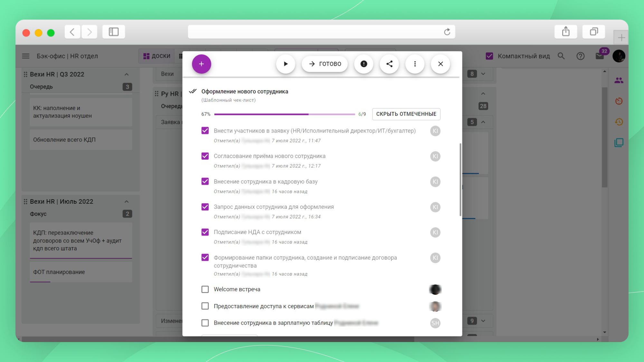Click the exclamation priority icon
Image resolution: width=644 pixels, height=362 pixels.
[364, 64]
